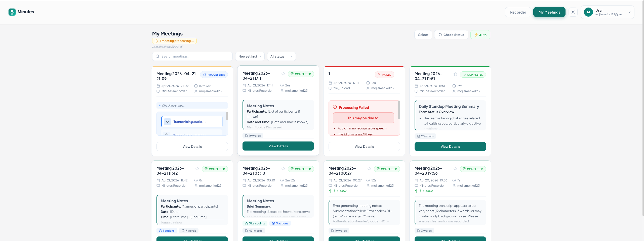
Task: Click the M user avatar icon
Action: click(x=588, y=12)
